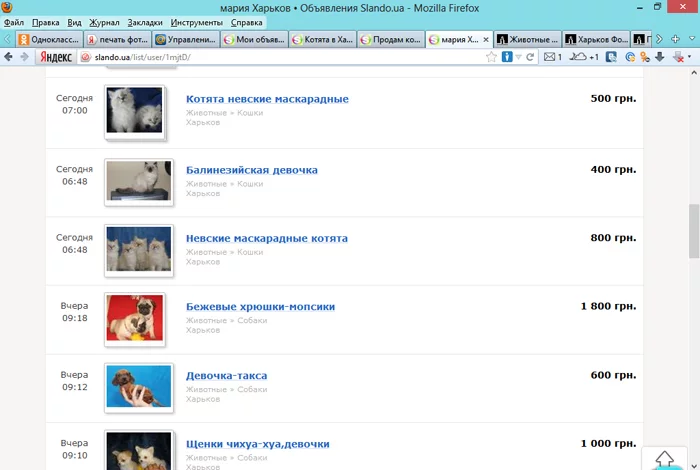This screenshot has height=470, width=700.
Task: Click the blue info icon in address bar
Action: point(507,57)
